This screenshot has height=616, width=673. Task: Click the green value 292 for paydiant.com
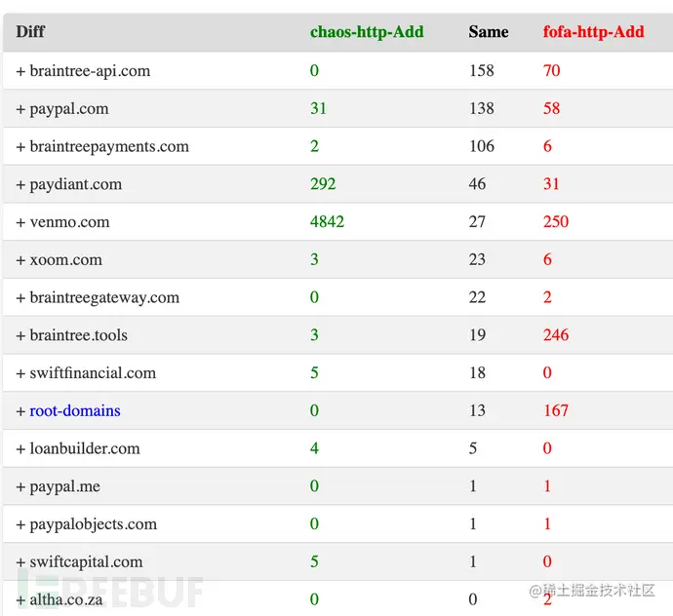(323, 184)
